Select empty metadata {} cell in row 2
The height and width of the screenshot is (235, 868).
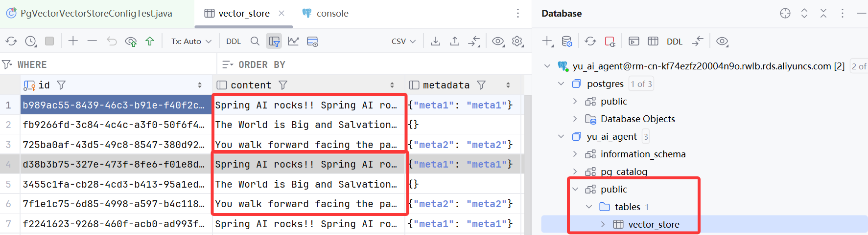[x=464, y=125]
